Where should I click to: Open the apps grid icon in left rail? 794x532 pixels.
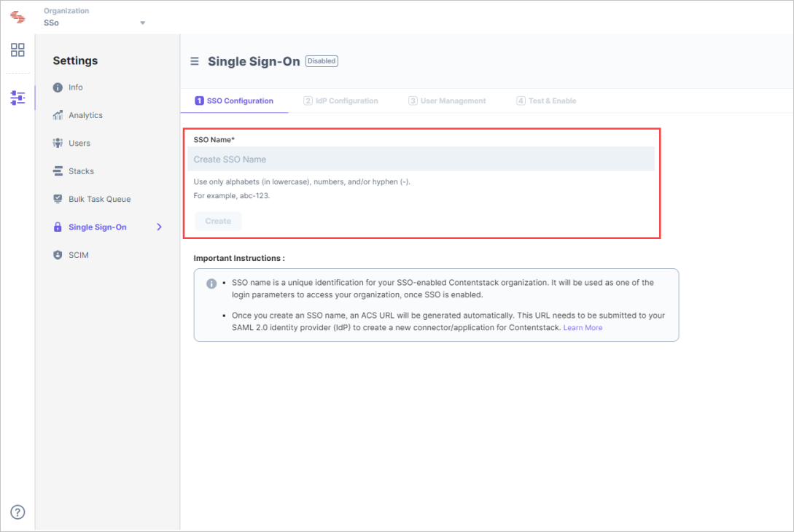point(17,50)
